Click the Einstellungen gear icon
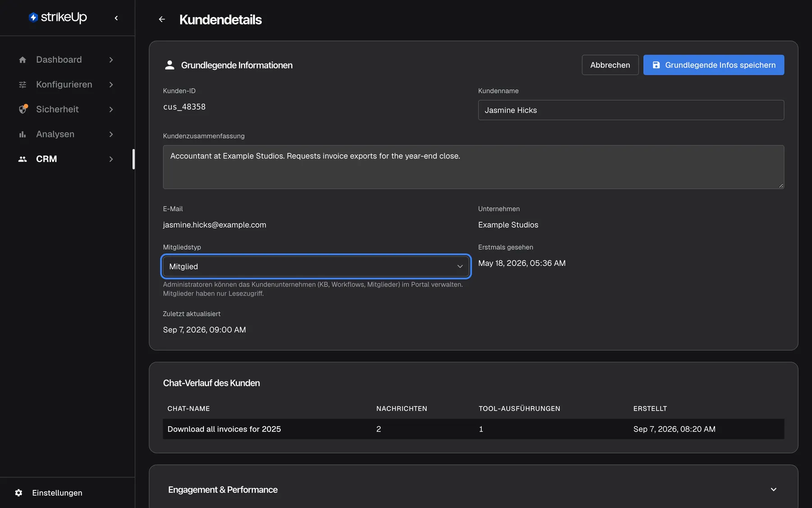Viewport: 812px width, 508px height. pos(18,493)
